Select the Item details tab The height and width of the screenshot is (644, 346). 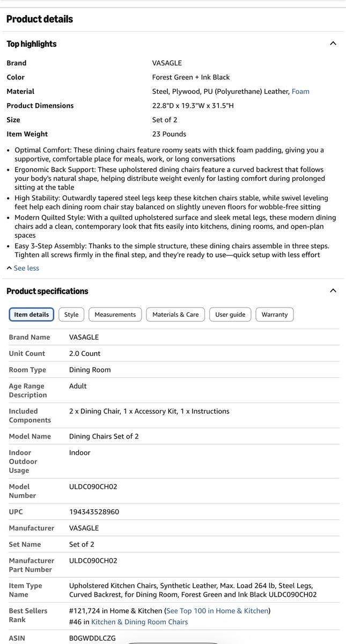point(32,314)
